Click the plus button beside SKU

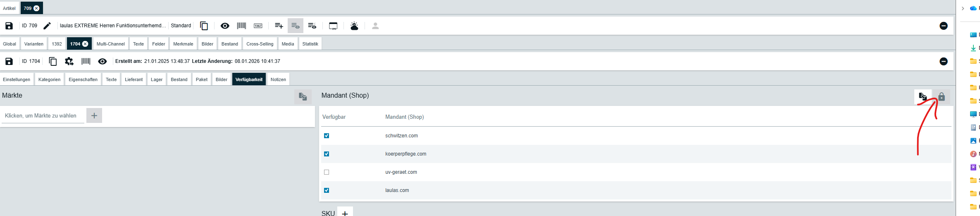[345, 213]
